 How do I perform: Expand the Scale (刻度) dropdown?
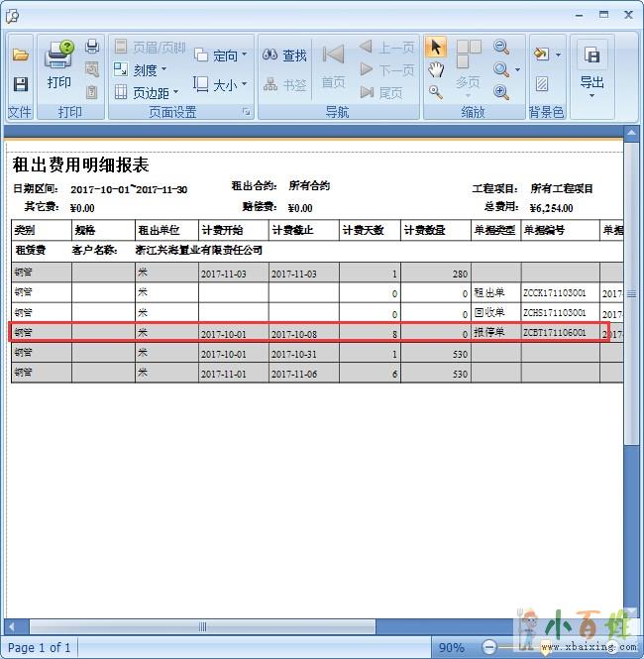pos(140,69)
